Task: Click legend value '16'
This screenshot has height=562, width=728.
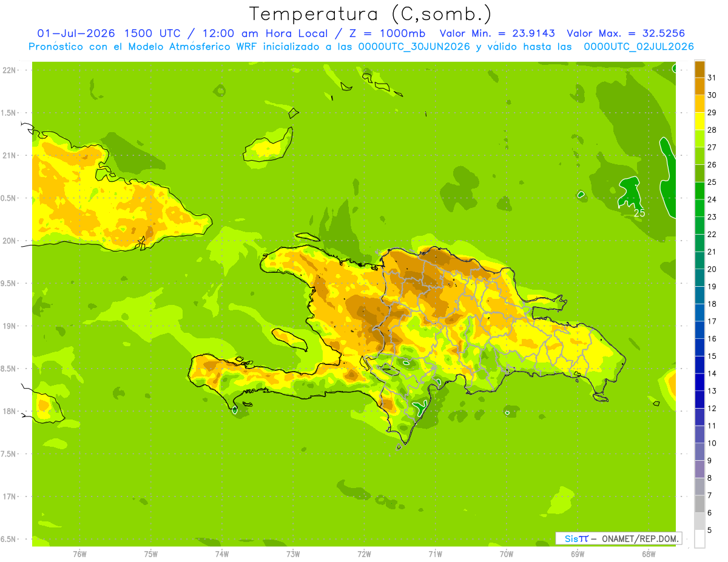Action: coord(712,339)
